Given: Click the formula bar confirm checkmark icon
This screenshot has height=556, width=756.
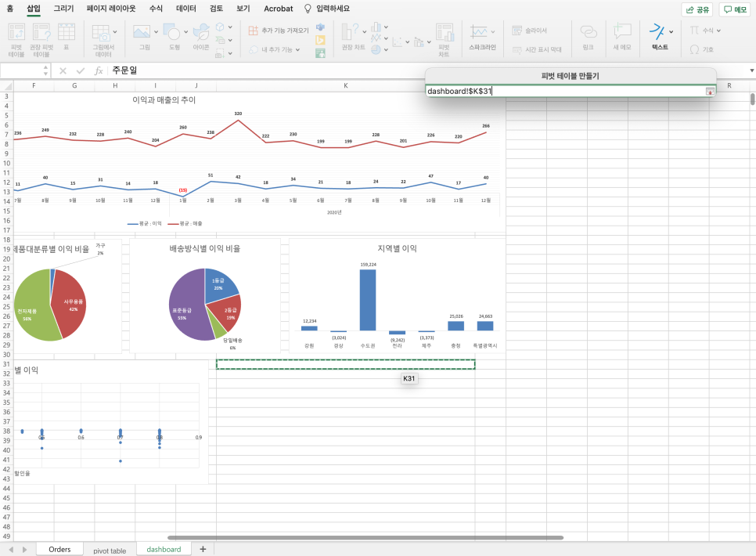Looking at the screenshot, I should point(81,71).
